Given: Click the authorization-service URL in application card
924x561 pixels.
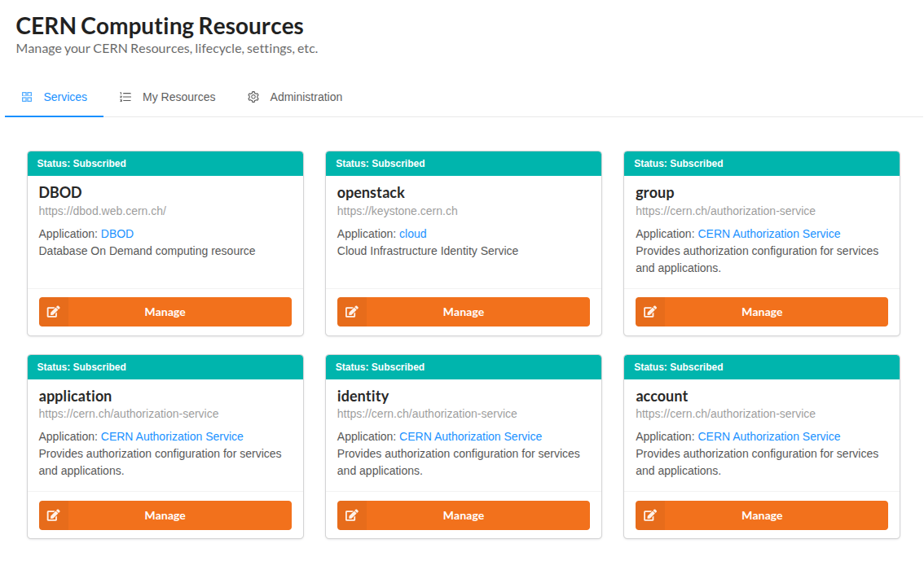Looking at the screenshot, I should pos(129,414).
